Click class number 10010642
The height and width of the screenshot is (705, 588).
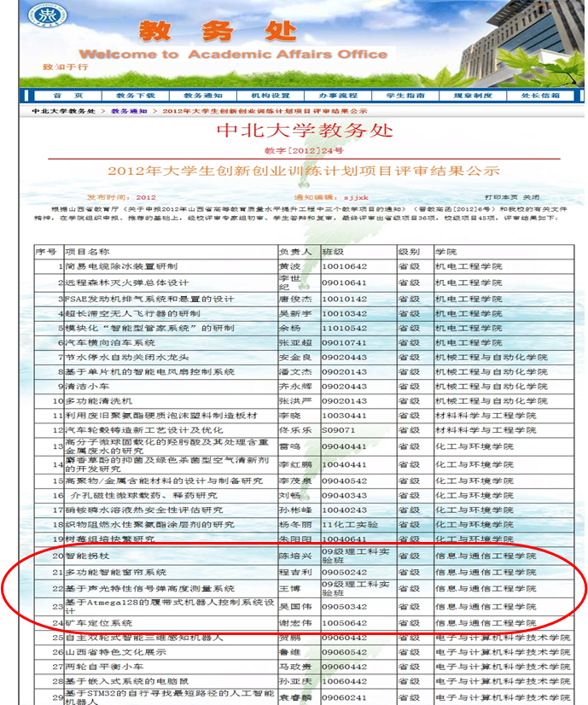point(344,266)
